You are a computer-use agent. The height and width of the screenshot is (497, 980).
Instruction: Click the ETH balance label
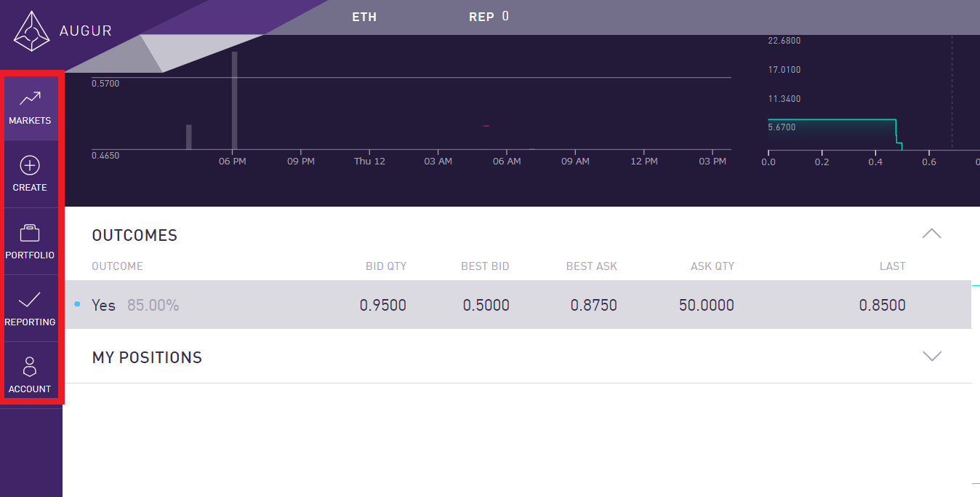364,17
